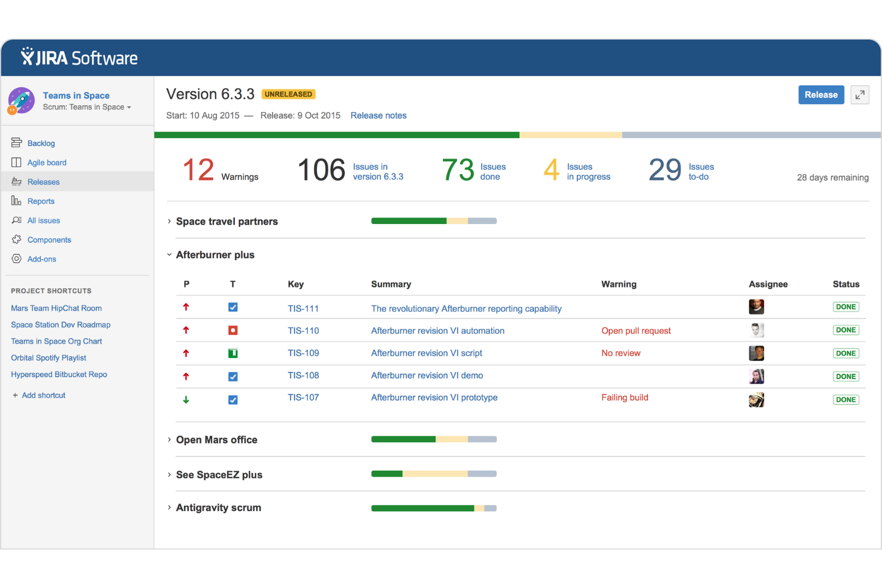
Task: Click the Releases ship icon
Action: (x=17, y=182)
